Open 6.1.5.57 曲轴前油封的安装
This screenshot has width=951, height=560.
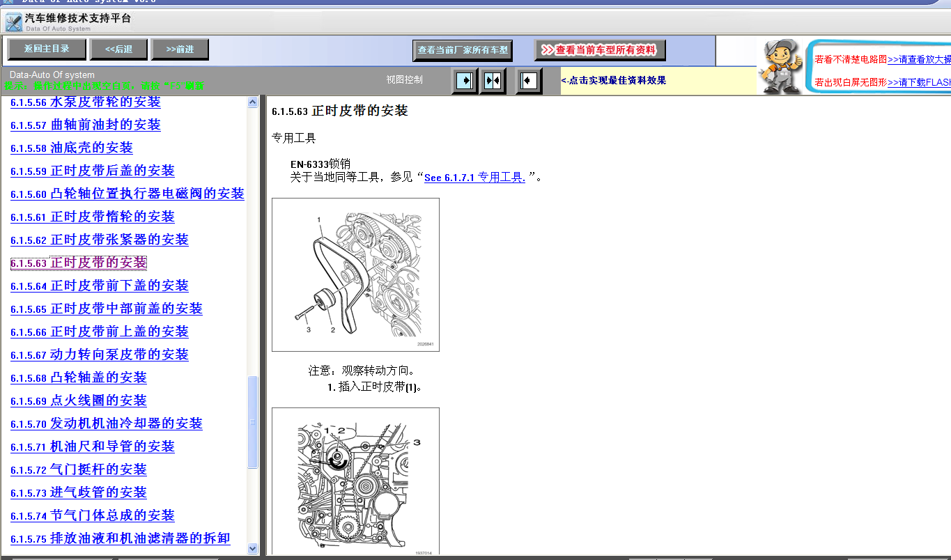point(86,125)
